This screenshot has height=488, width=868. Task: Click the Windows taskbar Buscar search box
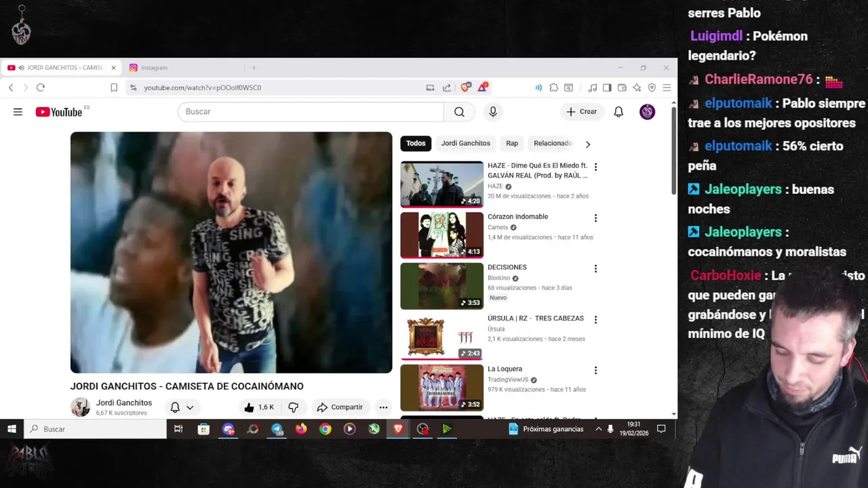click(x=96, y=429)
